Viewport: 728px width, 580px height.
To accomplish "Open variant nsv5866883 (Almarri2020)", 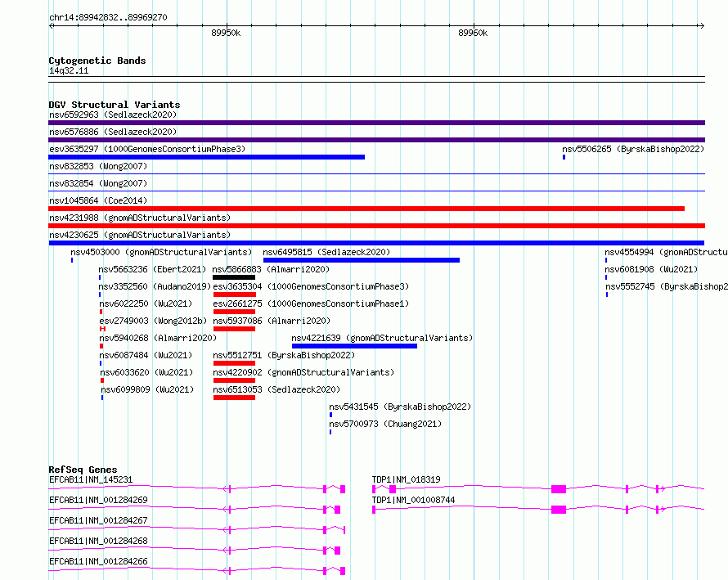I will point(271,269).
